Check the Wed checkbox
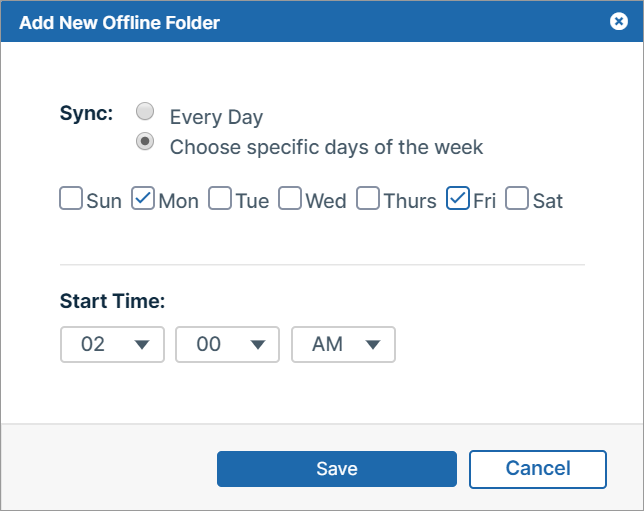644x511 pixels. [x=290, y=198]
